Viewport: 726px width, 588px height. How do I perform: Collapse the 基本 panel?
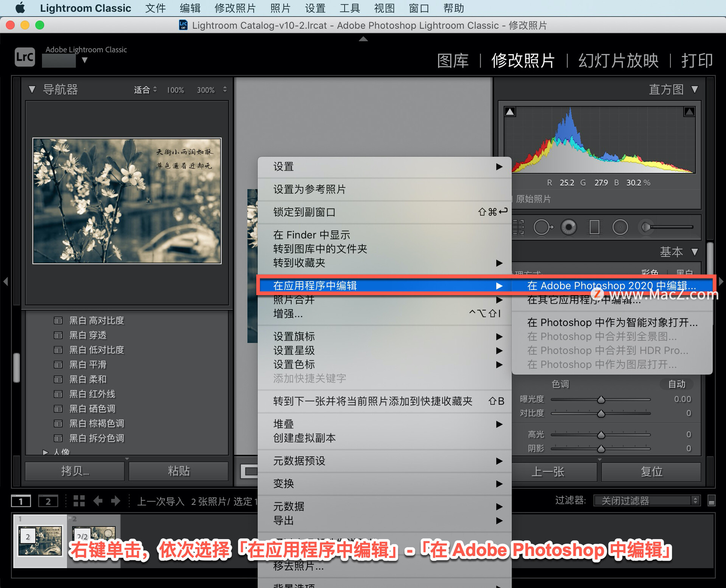click(x=695, y=252)
